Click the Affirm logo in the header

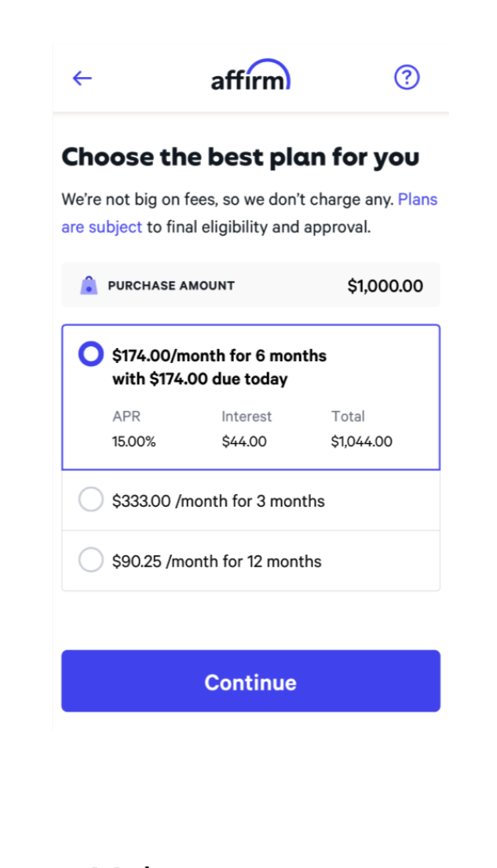pyautogui.click(x=250, y=76)
